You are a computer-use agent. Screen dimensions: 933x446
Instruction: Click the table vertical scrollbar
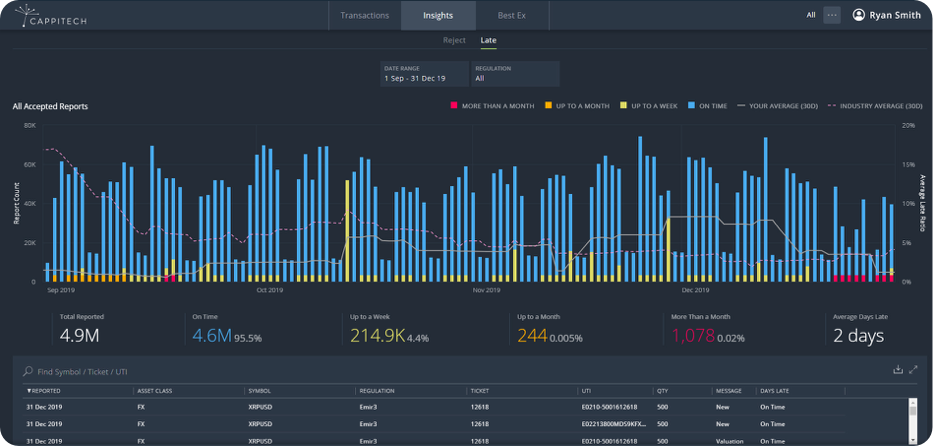pos(913,421)
